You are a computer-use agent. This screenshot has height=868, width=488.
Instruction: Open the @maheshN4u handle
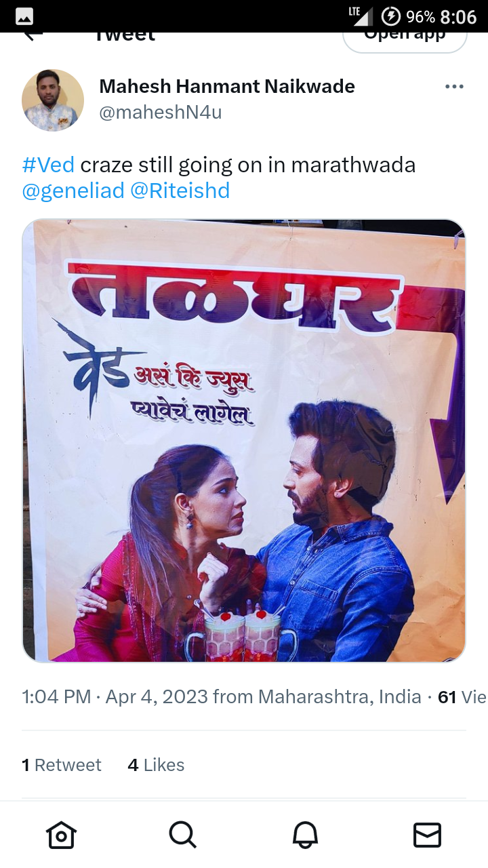pos(161,112)
